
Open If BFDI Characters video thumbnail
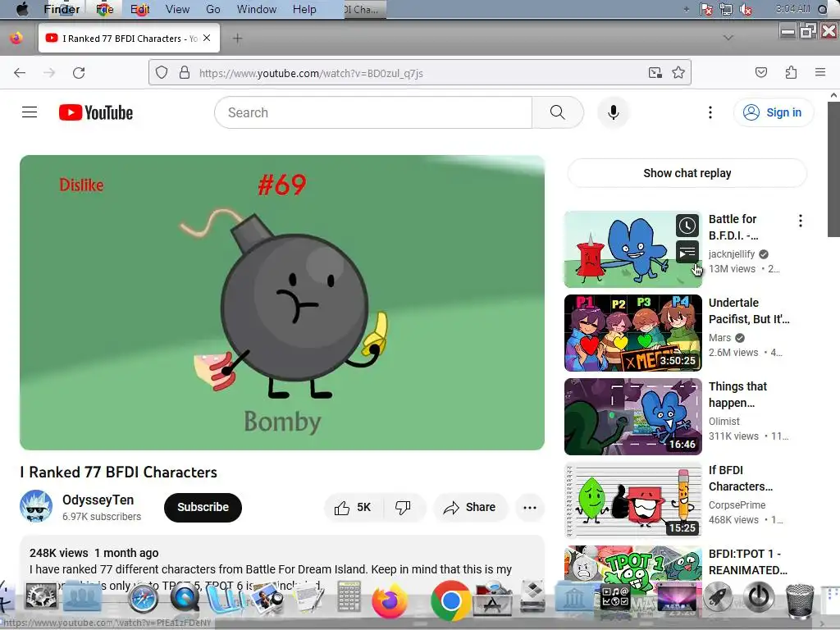coord(632,500)
